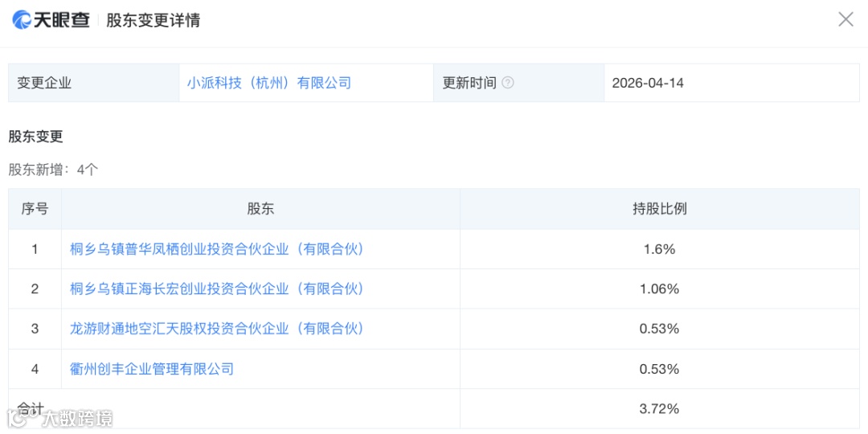Click the 变更企业 label cell

point(93,83)
